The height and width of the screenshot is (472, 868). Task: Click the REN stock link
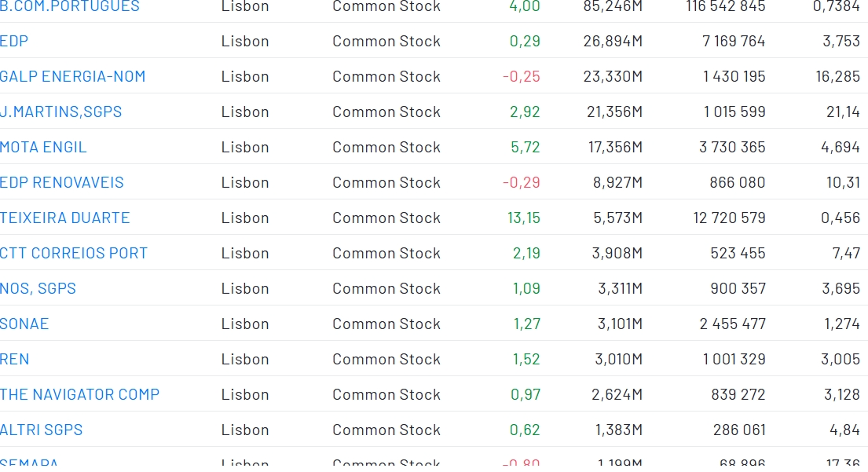click(15, 359)
